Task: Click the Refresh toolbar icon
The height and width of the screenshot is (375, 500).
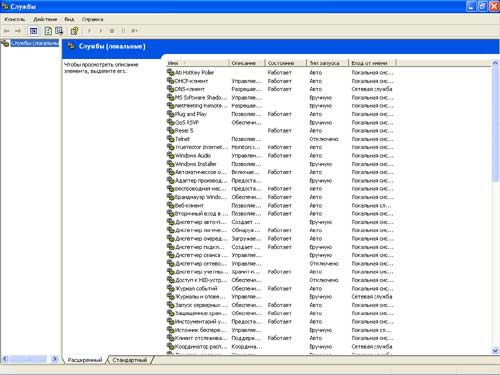Action: tap(48, 31)
